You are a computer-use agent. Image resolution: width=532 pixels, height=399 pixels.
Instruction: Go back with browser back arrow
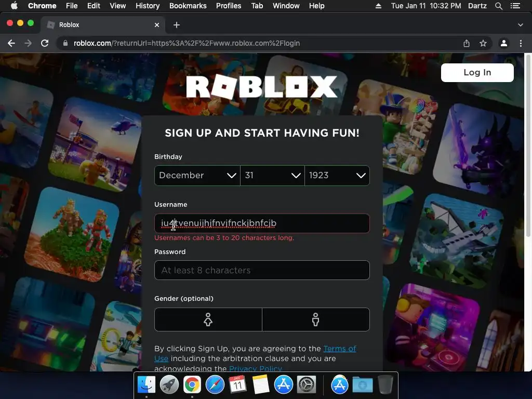coord(11,43)
